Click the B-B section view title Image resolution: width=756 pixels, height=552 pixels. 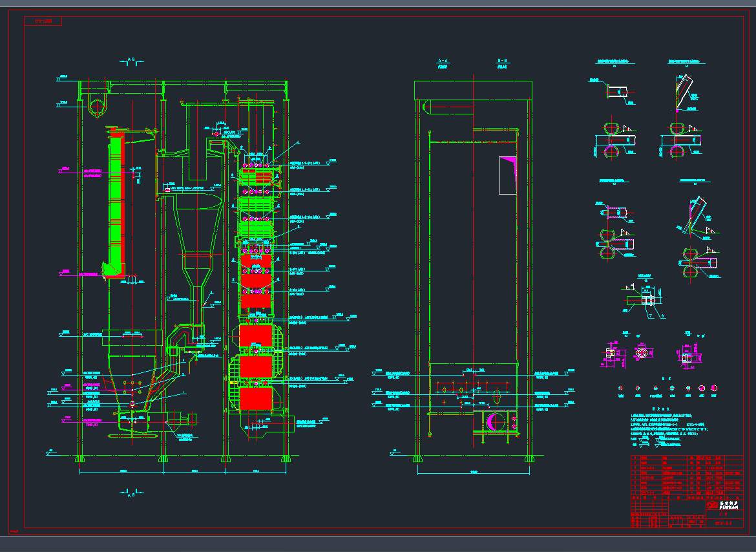coord(502,63)
